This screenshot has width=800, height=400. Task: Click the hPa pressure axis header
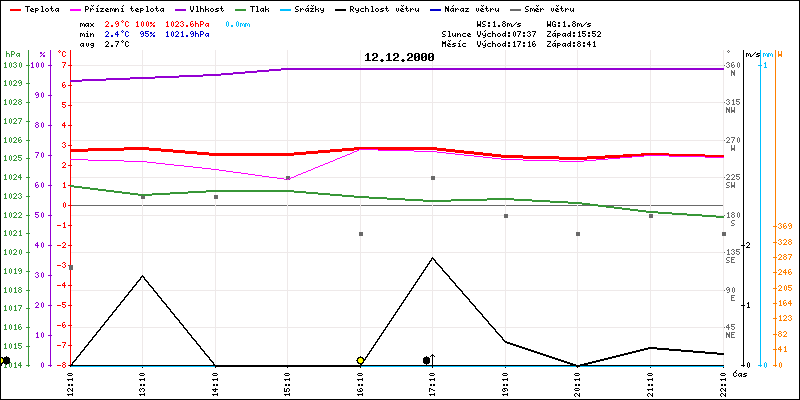coord(12,54)
